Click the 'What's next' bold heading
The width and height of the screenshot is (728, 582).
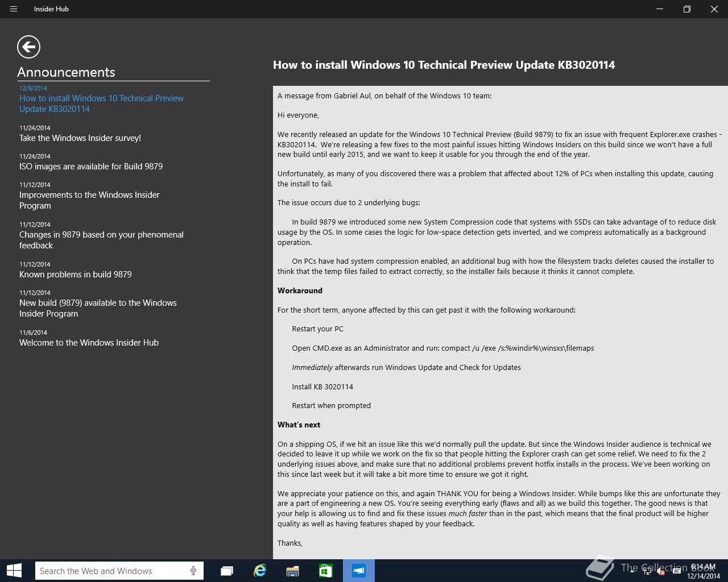[x=299, y=425]
